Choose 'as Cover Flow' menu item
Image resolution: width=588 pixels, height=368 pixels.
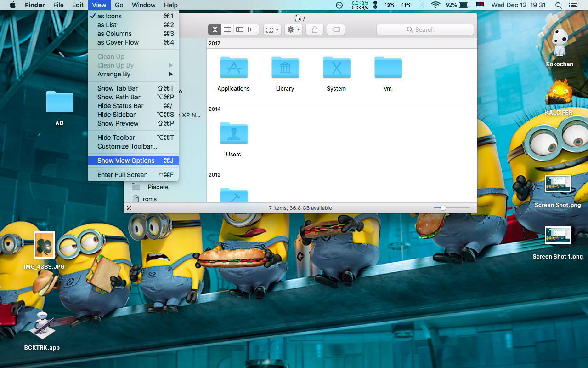pyautogui.click(x=133, y=42)
